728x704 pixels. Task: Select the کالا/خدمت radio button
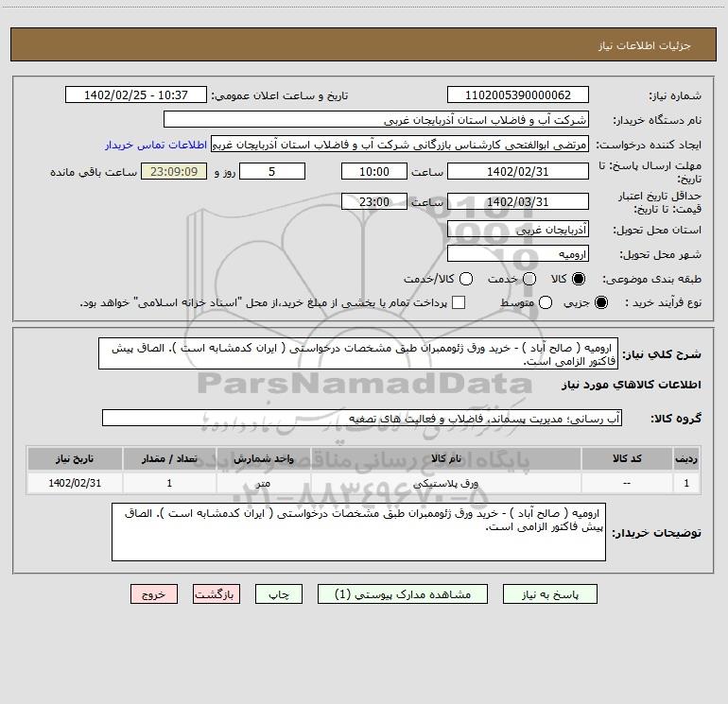pos(466,279)
